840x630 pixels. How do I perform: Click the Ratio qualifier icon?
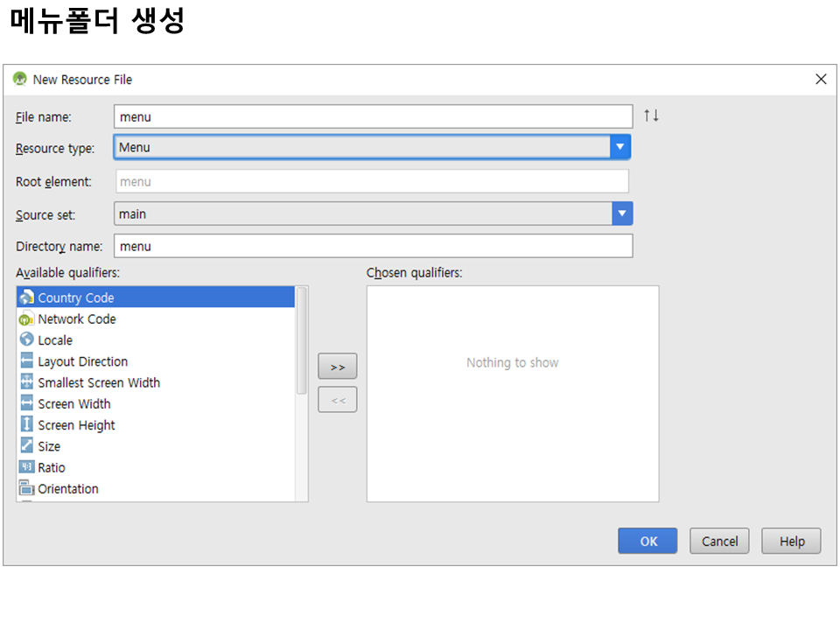(x=26, y=467)
